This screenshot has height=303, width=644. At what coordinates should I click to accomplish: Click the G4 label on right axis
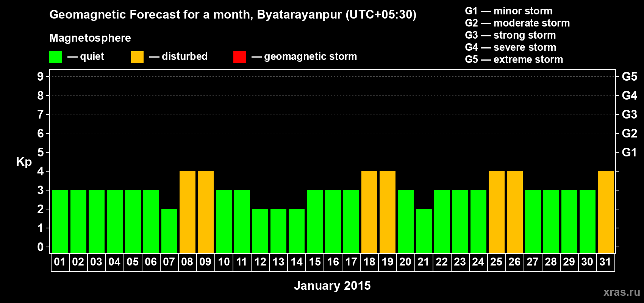pos(630,95)
